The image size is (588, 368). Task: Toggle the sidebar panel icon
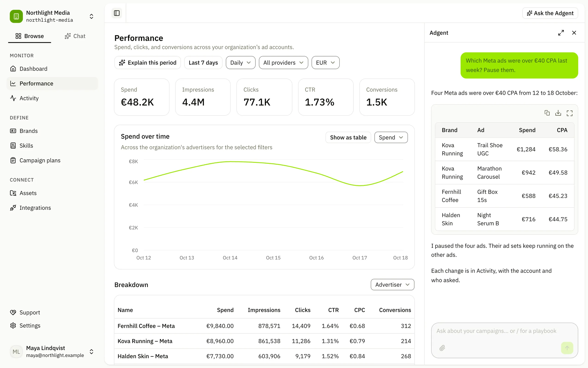pos(117,13)
